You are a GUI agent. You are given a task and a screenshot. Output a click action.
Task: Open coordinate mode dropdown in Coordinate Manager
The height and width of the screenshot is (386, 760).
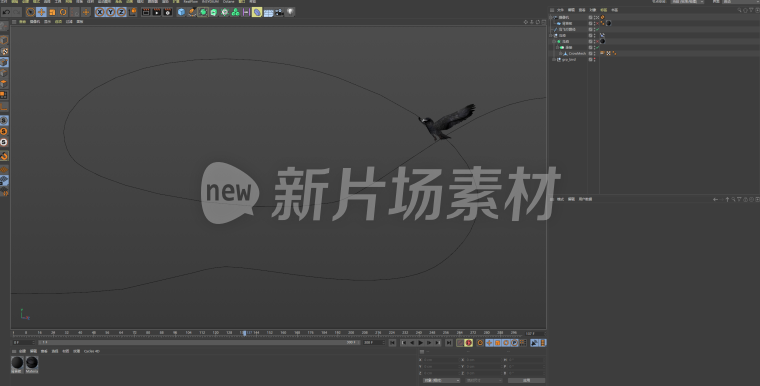pos(442,380)
